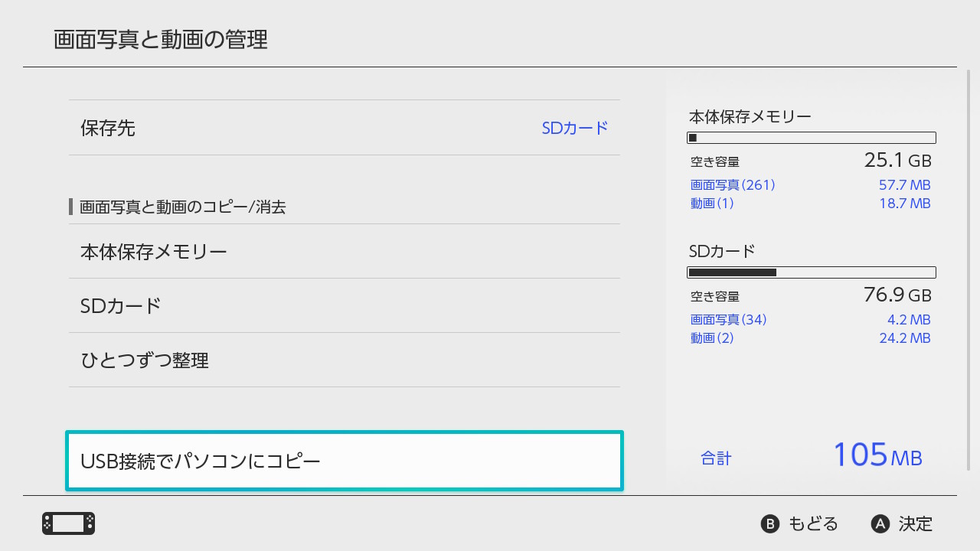Viewport: 980px width, 551px height.
Task: Click the handheld console icon
Action: point(68,523)
